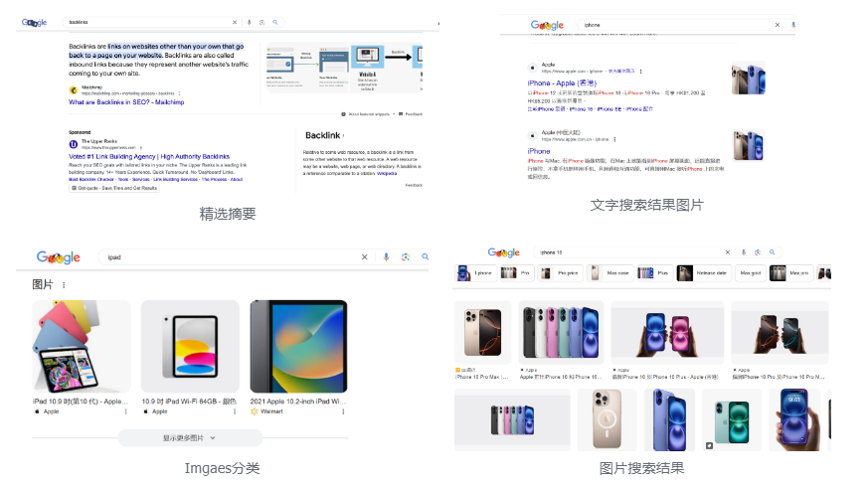Open the three-dot menu next to the 图片 heading
868x488 pixels.
[64, 285]
